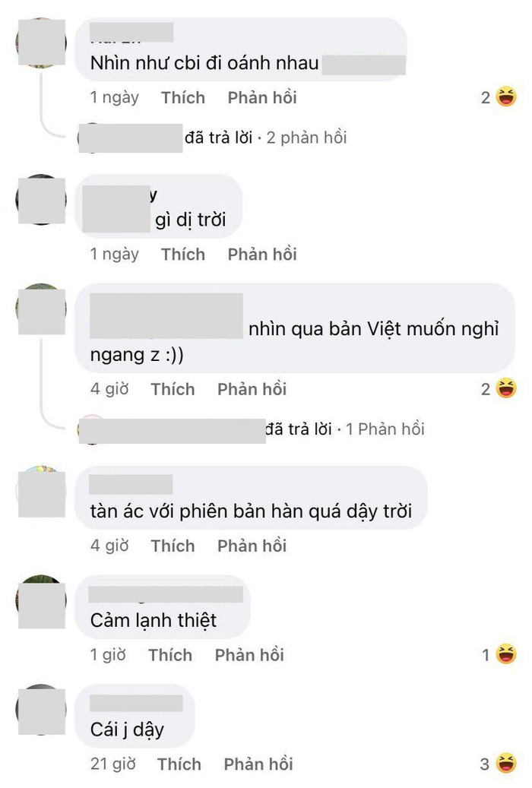Viewport: 532px width, 788px height.
Task: Open avatar of 'Nhìn như cbi đi oánh nhau' commenter
Action: click(x=41, y=43)
